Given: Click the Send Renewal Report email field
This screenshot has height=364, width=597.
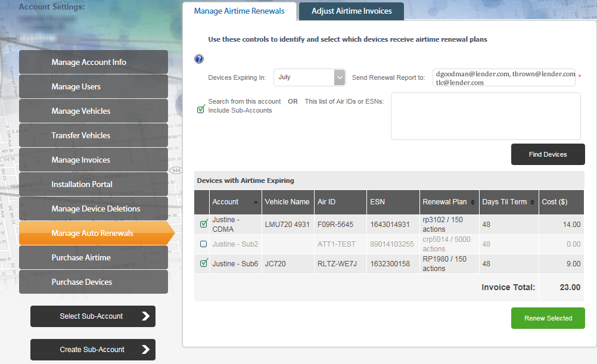Looking at the screenshot, I should tap(503, 78).
